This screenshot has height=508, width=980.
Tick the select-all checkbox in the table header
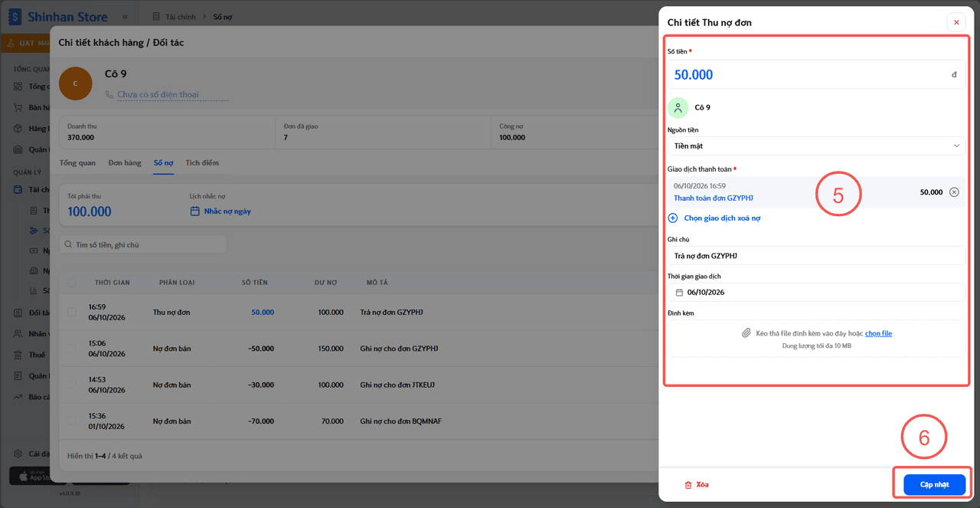pyautogui.click(x=72, y=282)
